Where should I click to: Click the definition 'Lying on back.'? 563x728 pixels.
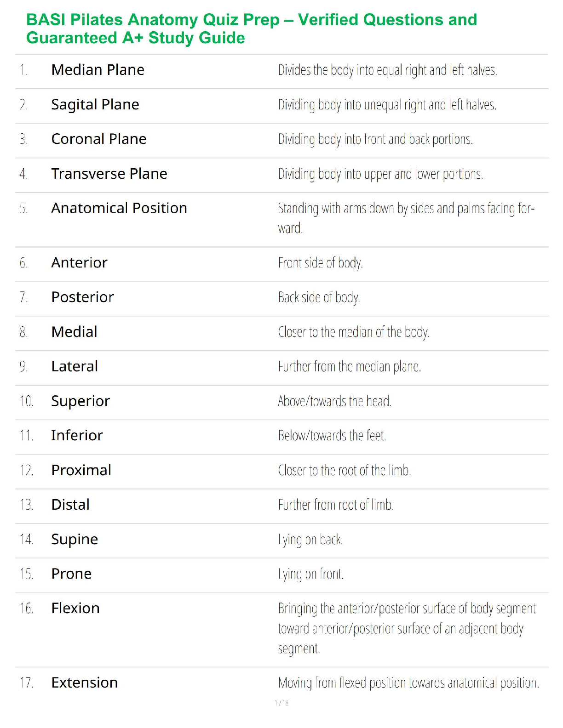[x=310, y=540]
